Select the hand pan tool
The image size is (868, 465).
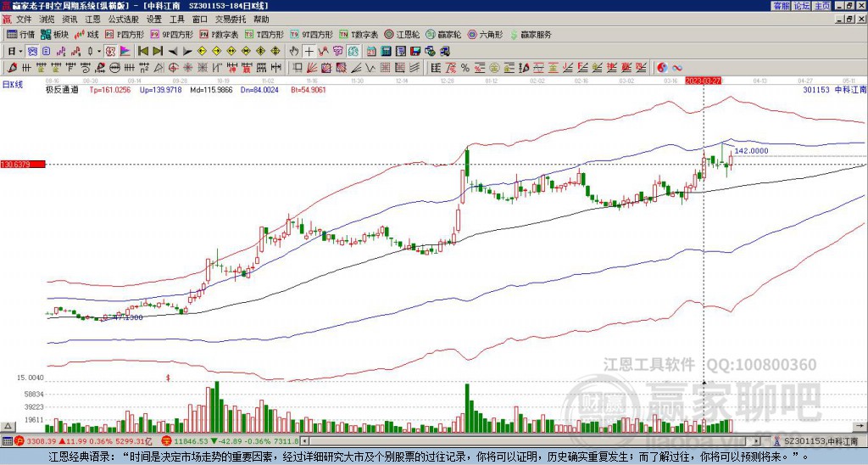click(x=294, y=52)
